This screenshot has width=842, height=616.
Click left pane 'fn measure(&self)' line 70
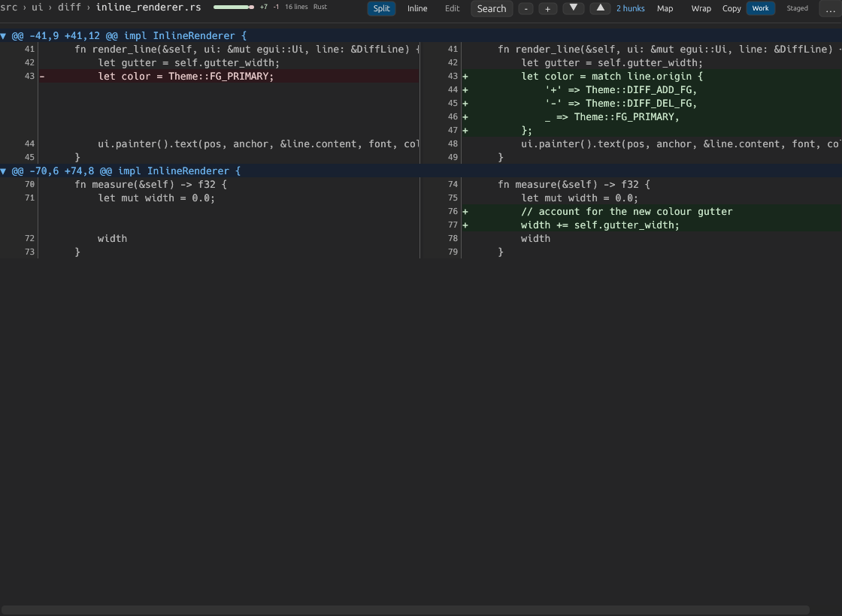[x=150, y=185]
